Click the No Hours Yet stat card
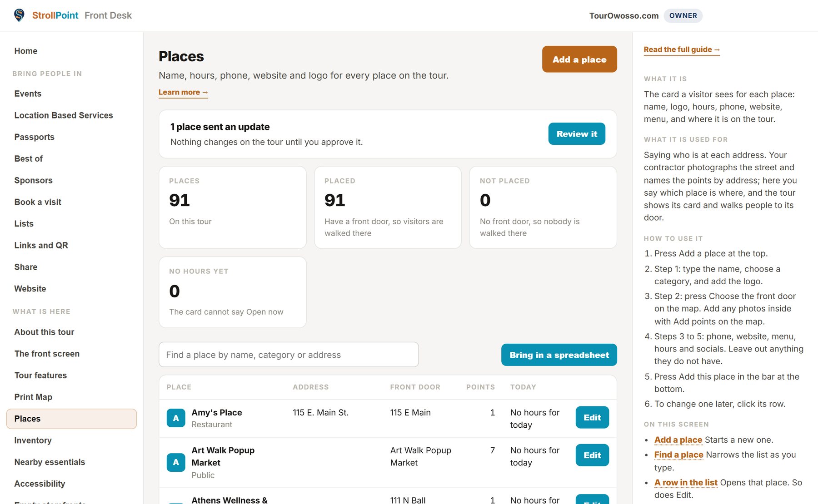 [x=233, y=292]
